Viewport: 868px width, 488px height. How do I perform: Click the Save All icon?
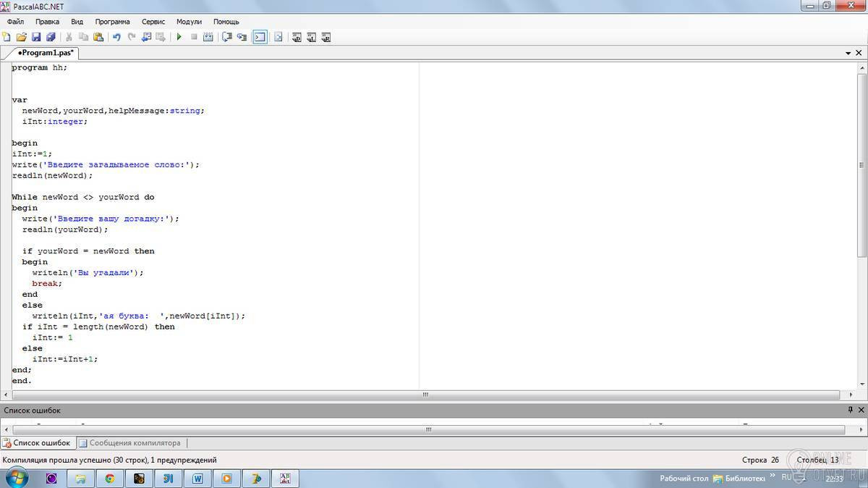tap(51, 37)
